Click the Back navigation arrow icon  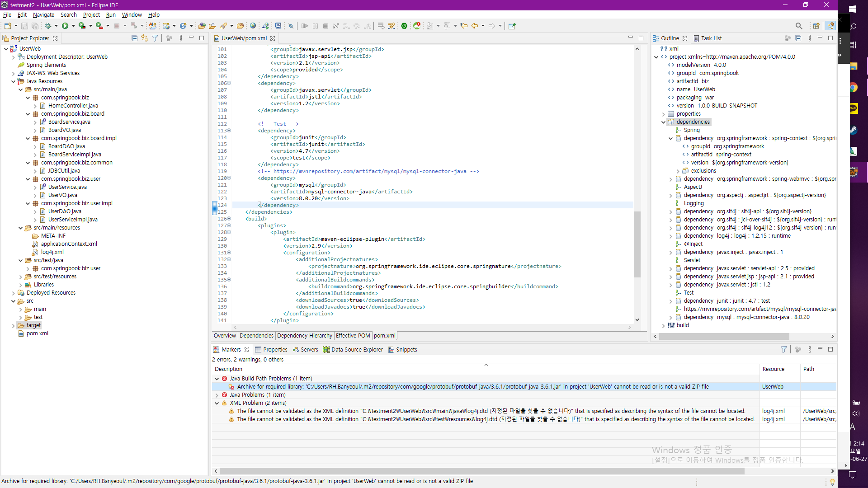coord(475,26)
